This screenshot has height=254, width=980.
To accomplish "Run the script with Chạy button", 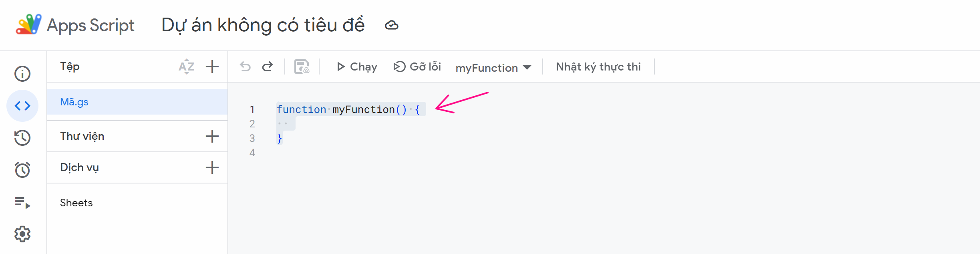I will click(x=357, y=67).
